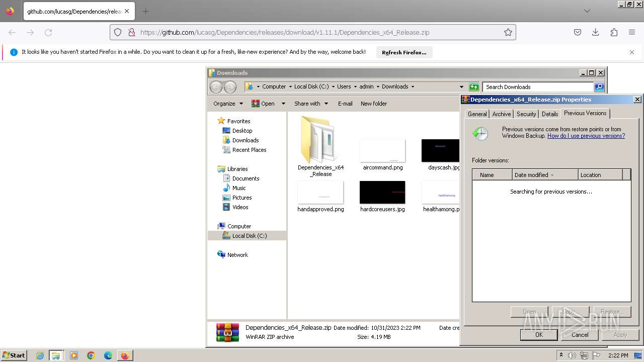Click the Explorer back button in Downloads
Screen dimensions: 644x362
click(x=216, y=87)
